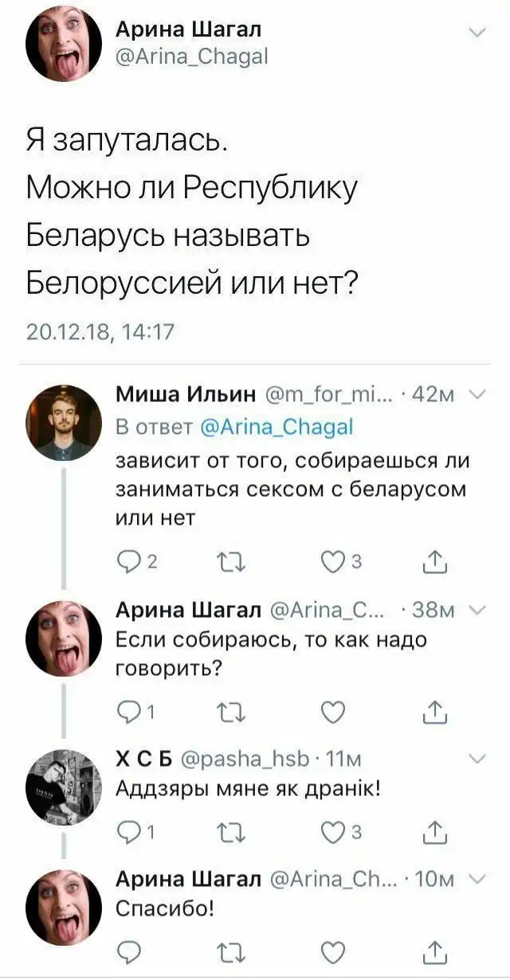This screenshot has height=980, width=510.
Task: Open chevron menu on Х С Б's tweet
Action: [x=477, y=760]
